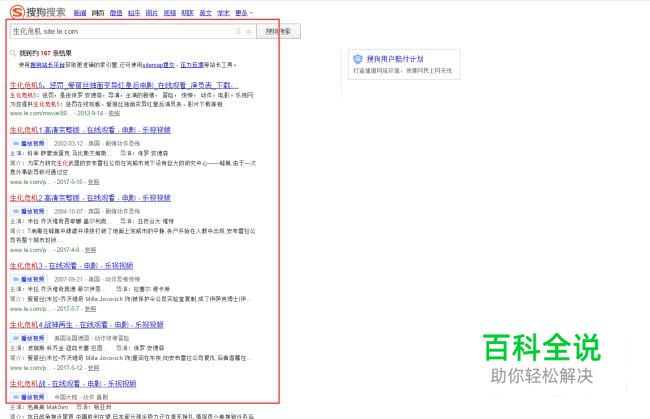Click the magnifier icon beside 找到约 167 条结果
The width and height of the screenshot is (650, 419).
click(x=13, y=53)
